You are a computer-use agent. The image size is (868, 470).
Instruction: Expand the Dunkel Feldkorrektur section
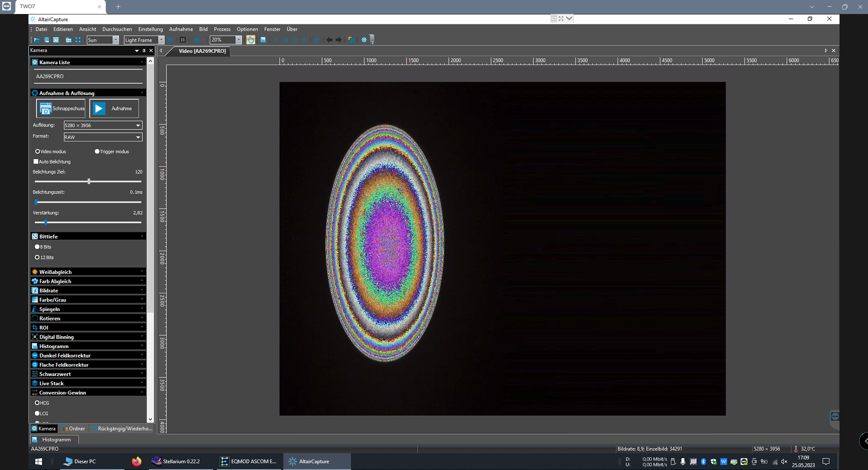[x=88, y=355]
